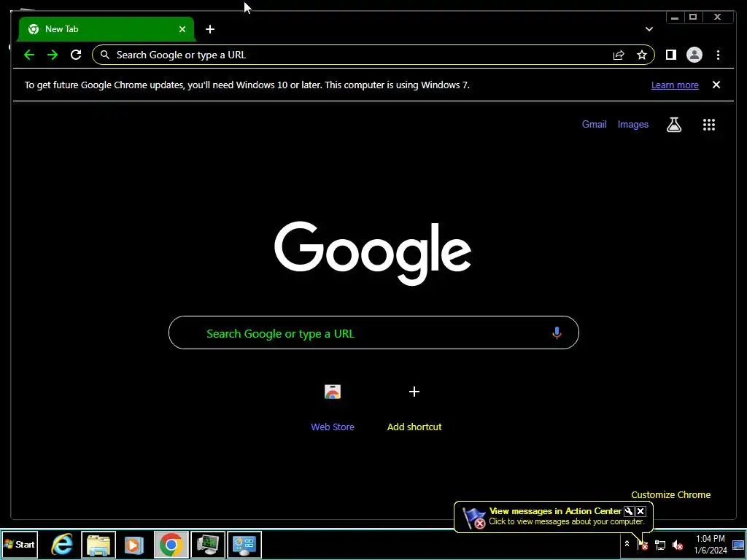Open the Resource Monitor taskbar icon
Image resolution: width=747 pixels, height=560 pixels.
[208, 544]
